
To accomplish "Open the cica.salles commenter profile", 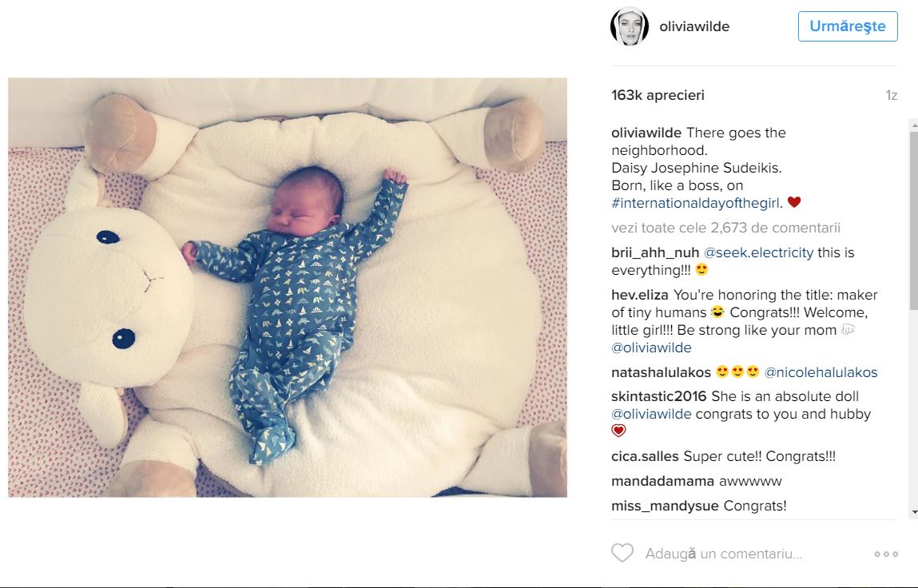I will pos(645,456).
